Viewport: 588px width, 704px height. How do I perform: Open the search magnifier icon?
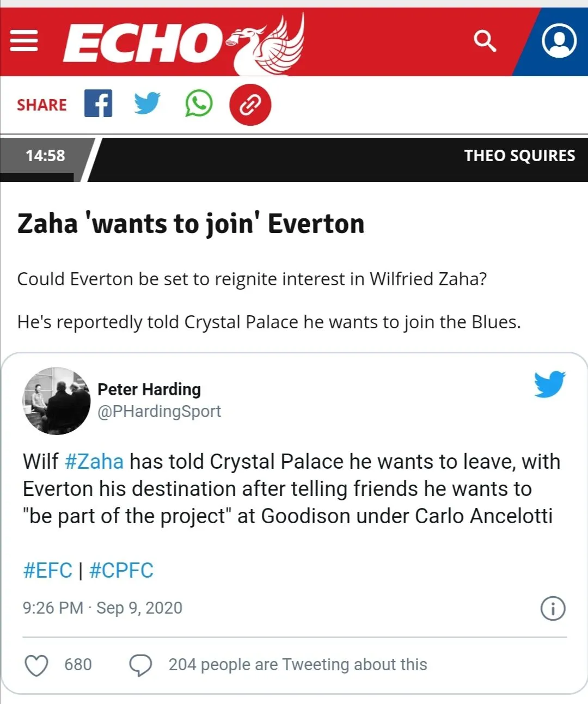(x=484, y=41)
